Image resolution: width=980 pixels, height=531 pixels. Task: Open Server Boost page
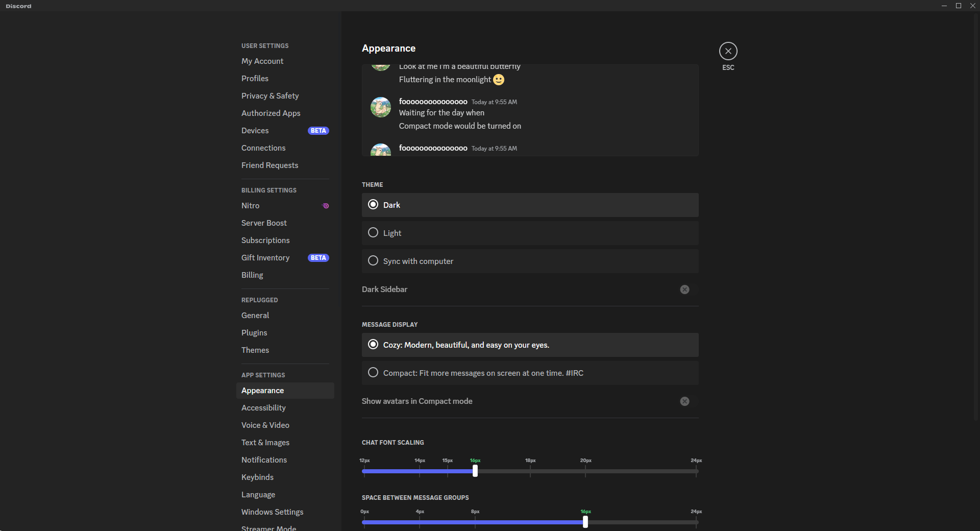(285, 223)
